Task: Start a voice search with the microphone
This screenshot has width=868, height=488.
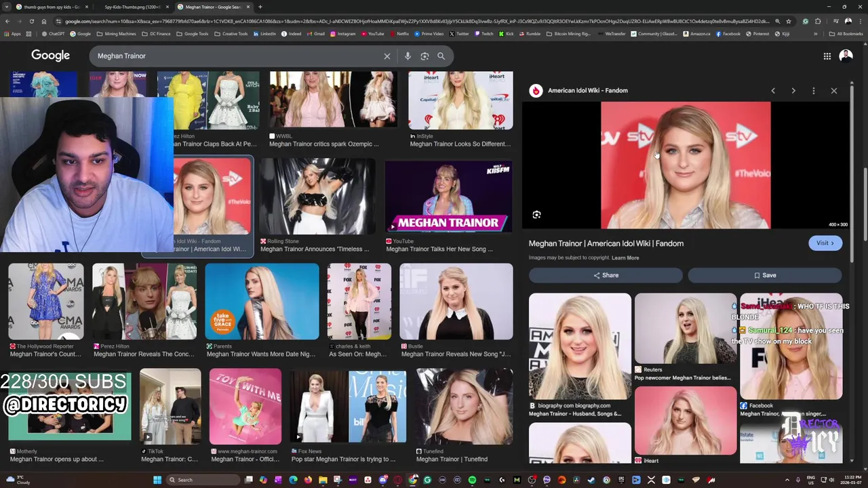Action: click(x=408, y=56)
